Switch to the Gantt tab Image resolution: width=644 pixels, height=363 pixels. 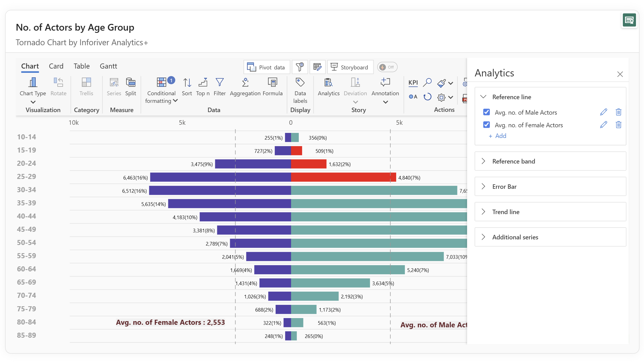click(108, 66)
